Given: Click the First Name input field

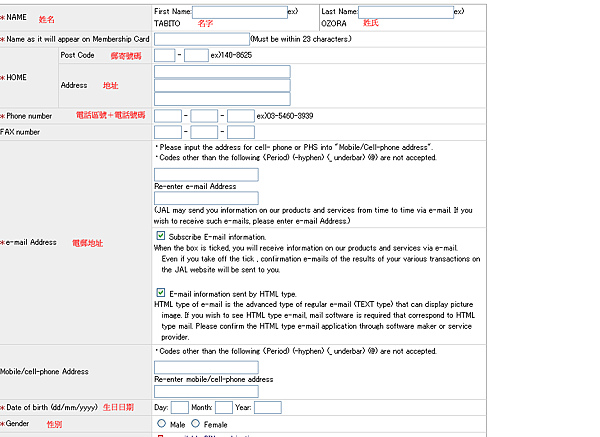Looking at the screenshot, I should coord(240,12).
